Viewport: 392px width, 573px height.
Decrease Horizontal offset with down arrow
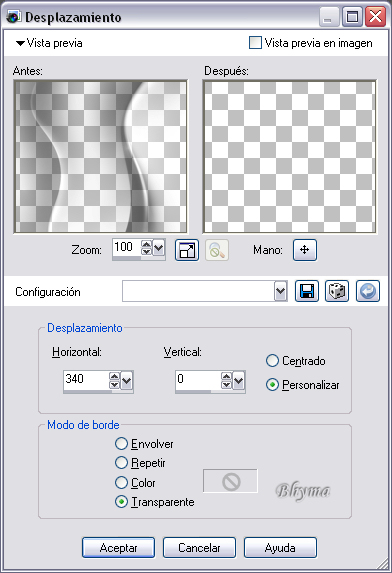point(114,384)
